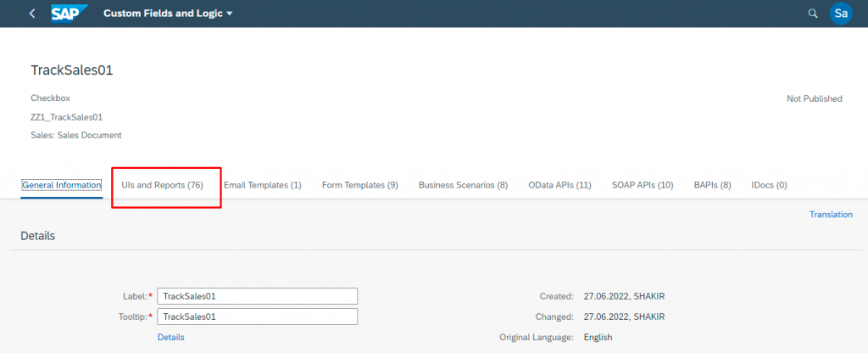The image size is (868, 353).
Task: Click the Checkbox type text
Action: (50, 98)
